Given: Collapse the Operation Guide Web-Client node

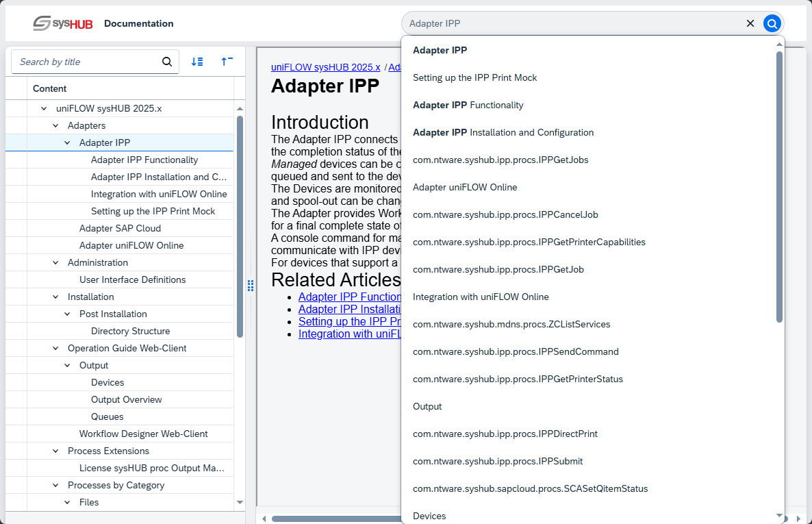Looking at the screenshot, I should (x=55, y=348).
